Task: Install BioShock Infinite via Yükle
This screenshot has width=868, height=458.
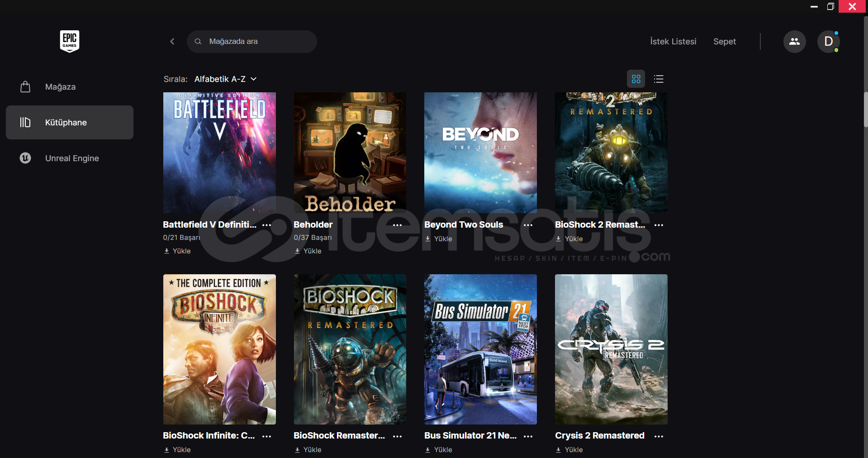Action: (x=177, y=450)
